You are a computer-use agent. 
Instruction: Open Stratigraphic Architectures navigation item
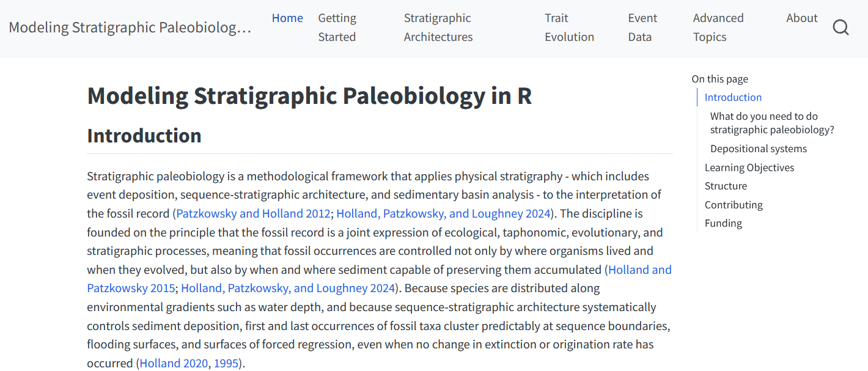pos(438,28)
